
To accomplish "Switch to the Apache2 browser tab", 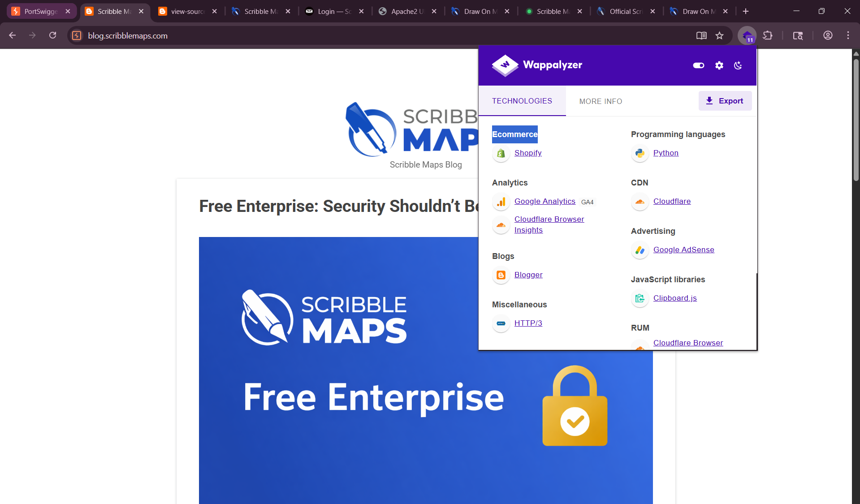I will coord(407,12).
